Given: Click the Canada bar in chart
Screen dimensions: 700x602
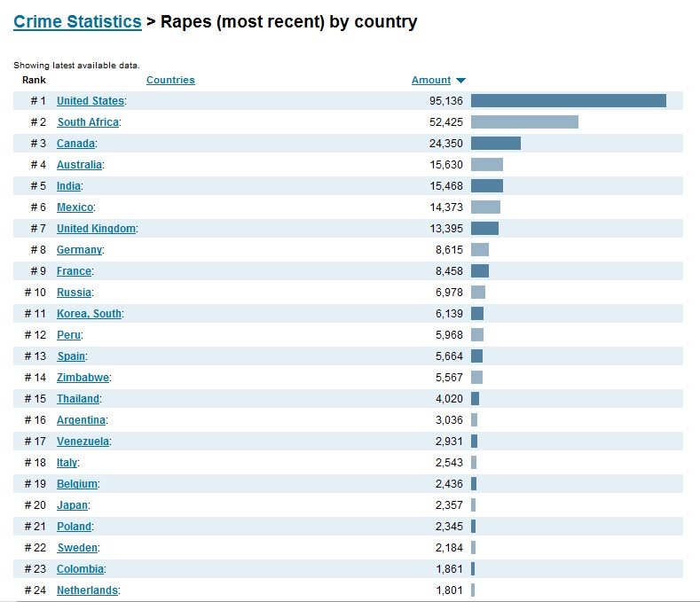Looking at the screenshot, I should [496, 144].
